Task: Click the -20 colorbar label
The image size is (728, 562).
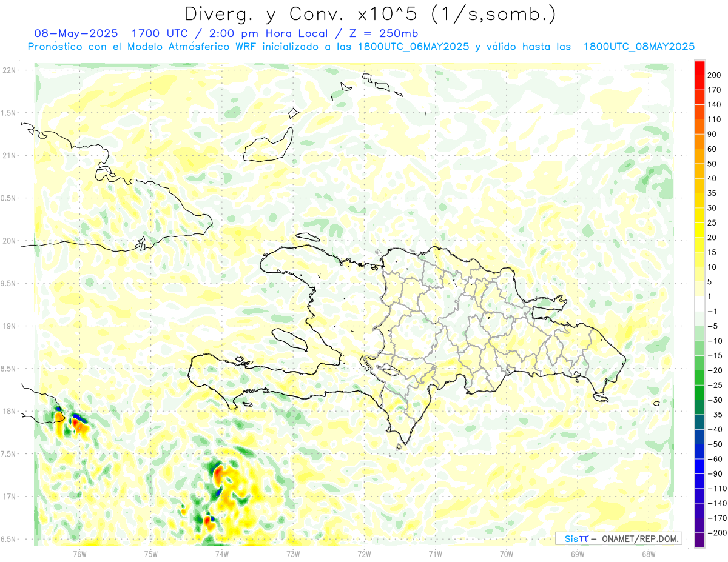Action: (x=715, y=370)
